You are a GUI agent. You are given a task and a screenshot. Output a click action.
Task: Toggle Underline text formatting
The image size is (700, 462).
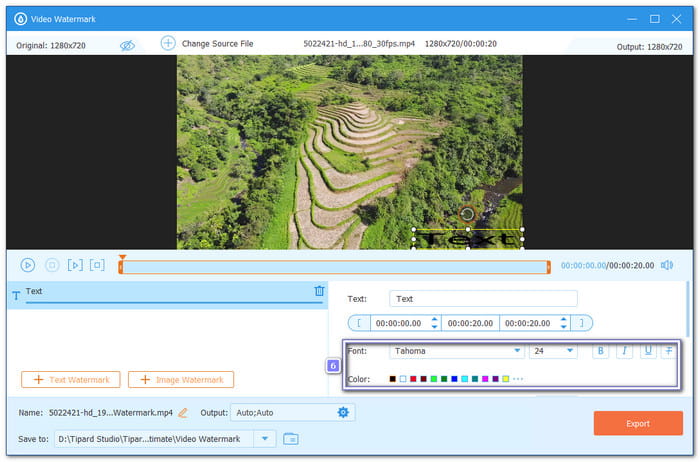648,351
